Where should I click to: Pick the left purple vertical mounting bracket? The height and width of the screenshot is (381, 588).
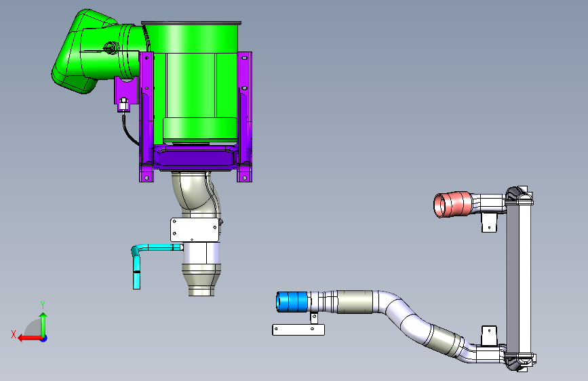click(146, 116)
